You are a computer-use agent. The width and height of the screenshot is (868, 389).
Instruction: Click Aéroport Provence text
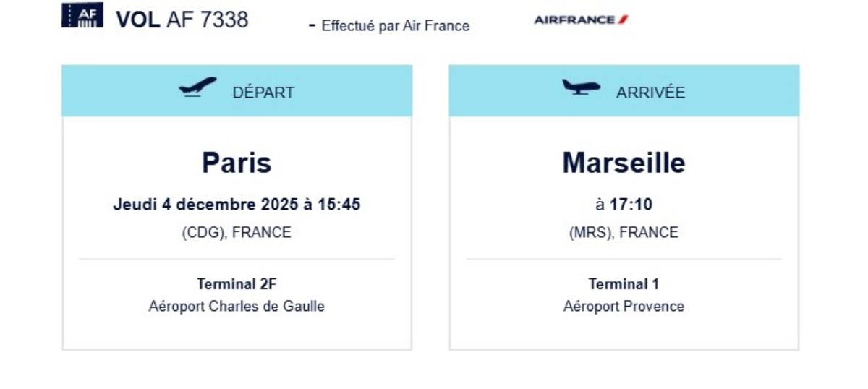(624, 306)
